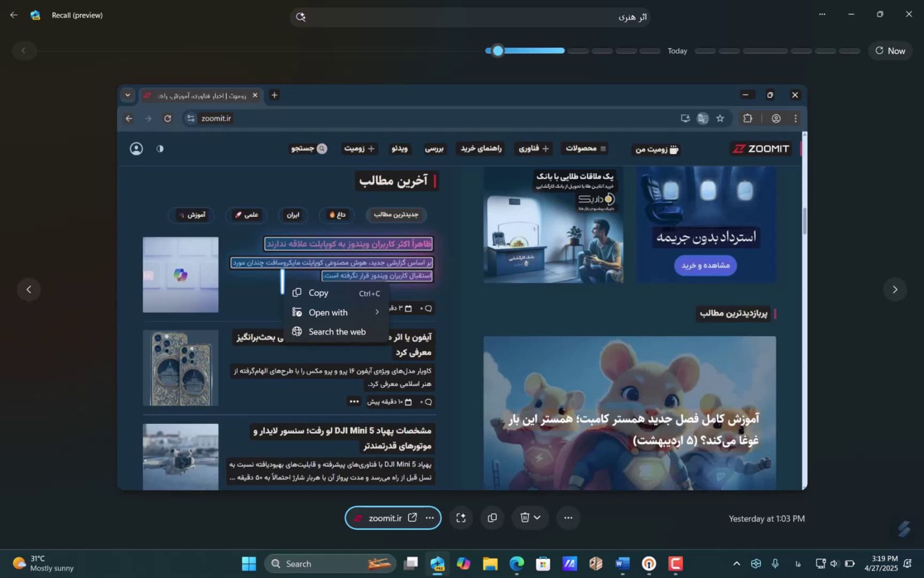This screenshot has width=924, height=578.
Task: Show the next snapshot with the right arrow
Action: click(895, 289)
